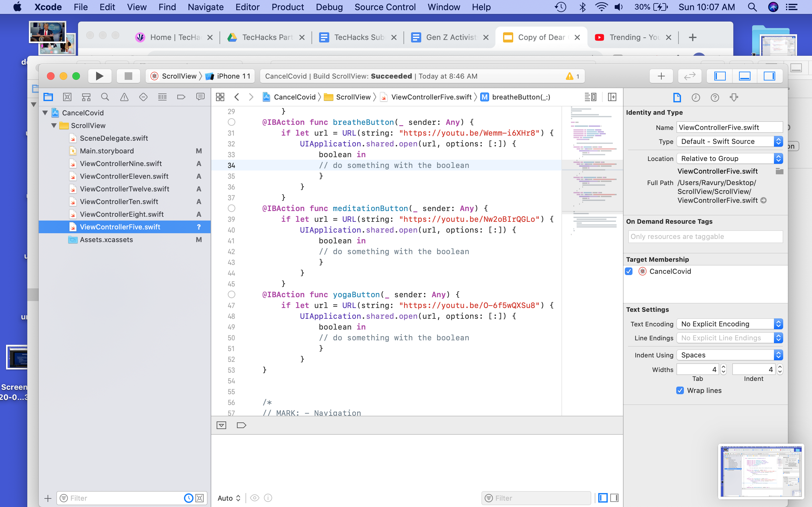Toggle the Wrap lines checkbox
Screen dimensions: 812x507
[x=680, y=390]
